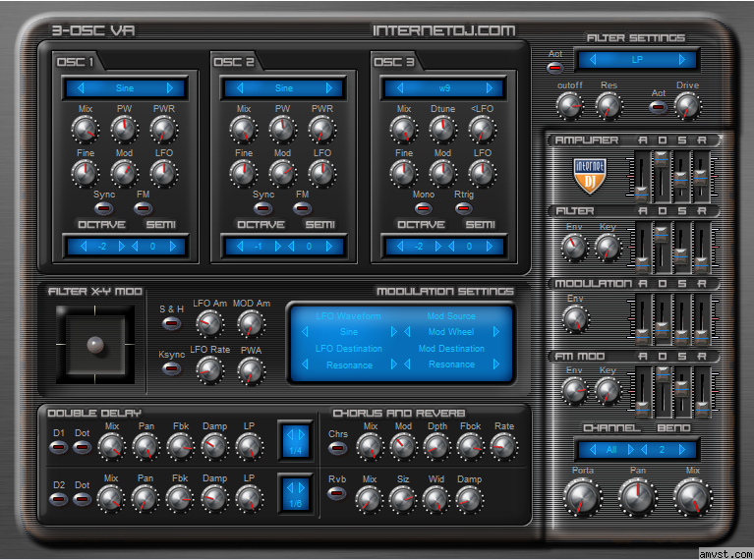Select next OSC 3 waveform after w9
The image size is (754, 560).
pos(489,88)
